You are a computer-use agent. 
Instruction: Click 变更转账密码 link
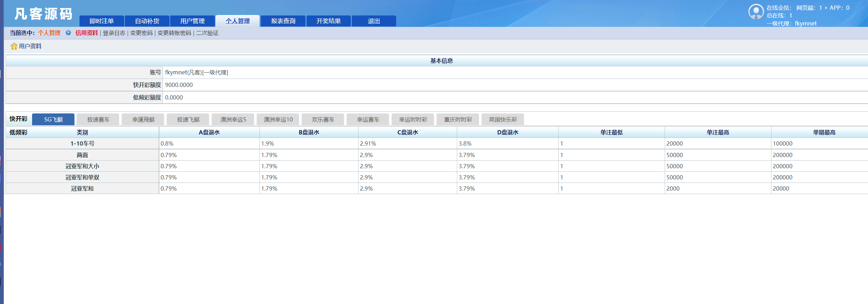174,33
